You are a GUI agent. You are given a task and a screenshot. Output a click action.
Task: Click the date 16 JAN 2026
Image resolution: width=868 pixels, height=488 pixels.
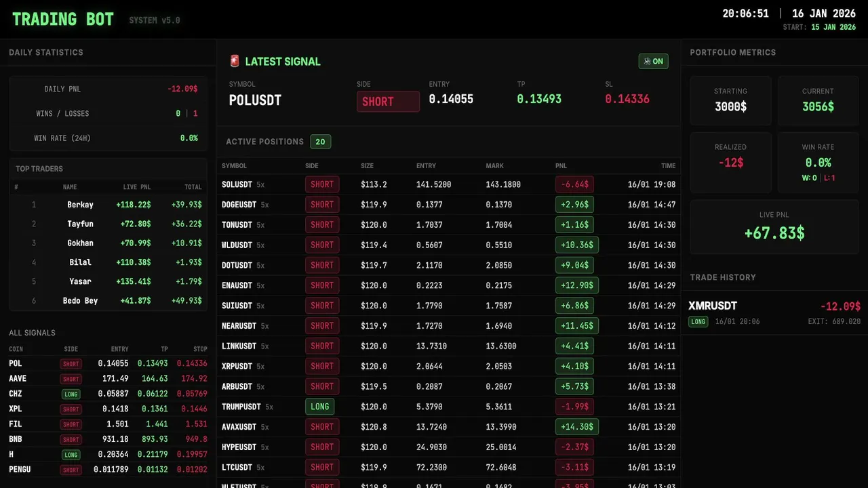tap(824, 14)
